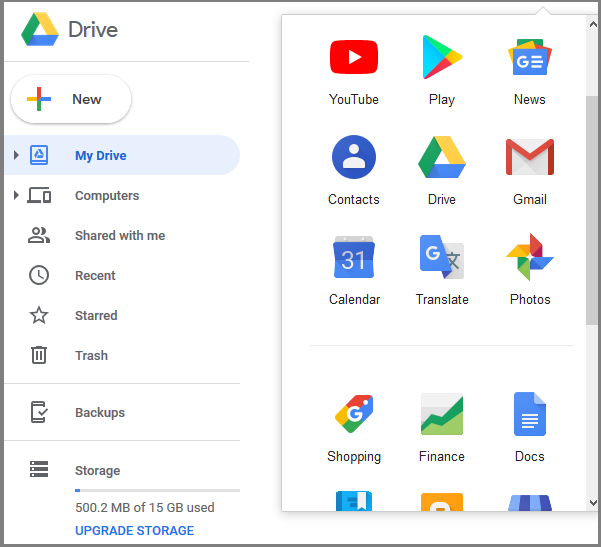Open Storage details label

click(x=97, y=470)
